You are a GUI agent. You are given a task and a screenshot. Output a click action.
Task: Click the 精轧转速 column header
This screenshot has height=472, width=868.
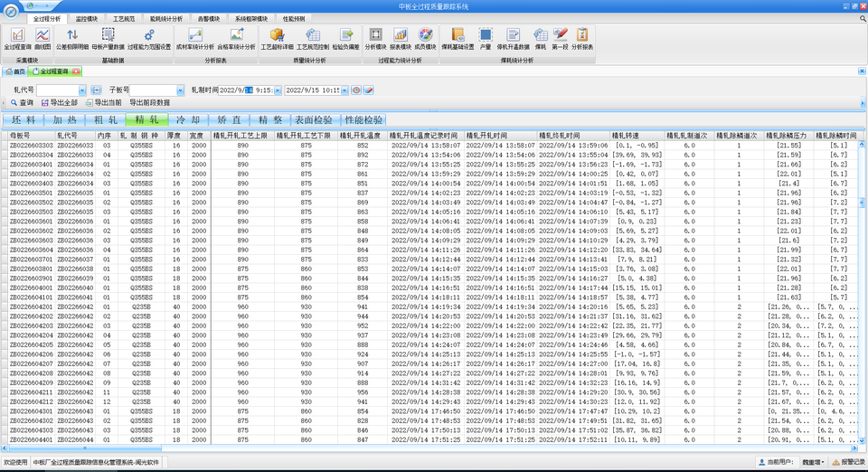click(637, 135)
